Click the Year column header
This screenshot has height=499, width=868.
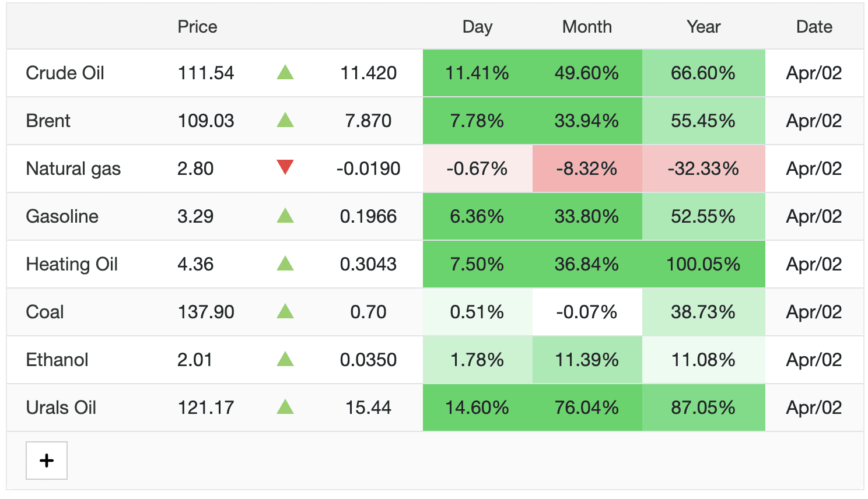(703, 27)
